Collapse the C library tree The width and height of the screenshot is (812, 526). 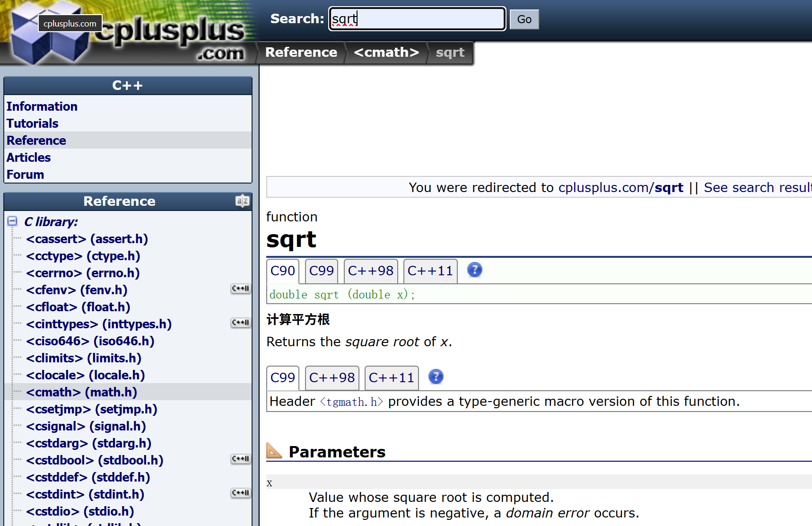pyautogui.click(x=12, y=221)
